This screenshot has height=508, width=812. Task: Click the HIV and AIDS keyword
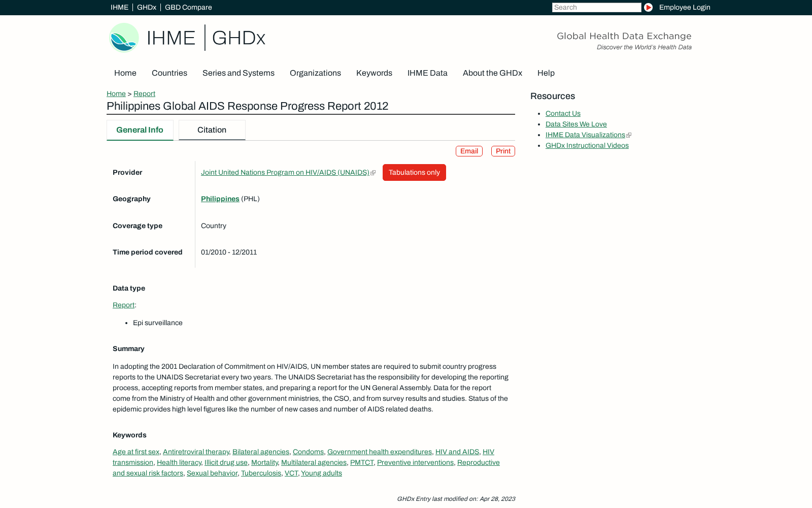[x=457, y=452]
